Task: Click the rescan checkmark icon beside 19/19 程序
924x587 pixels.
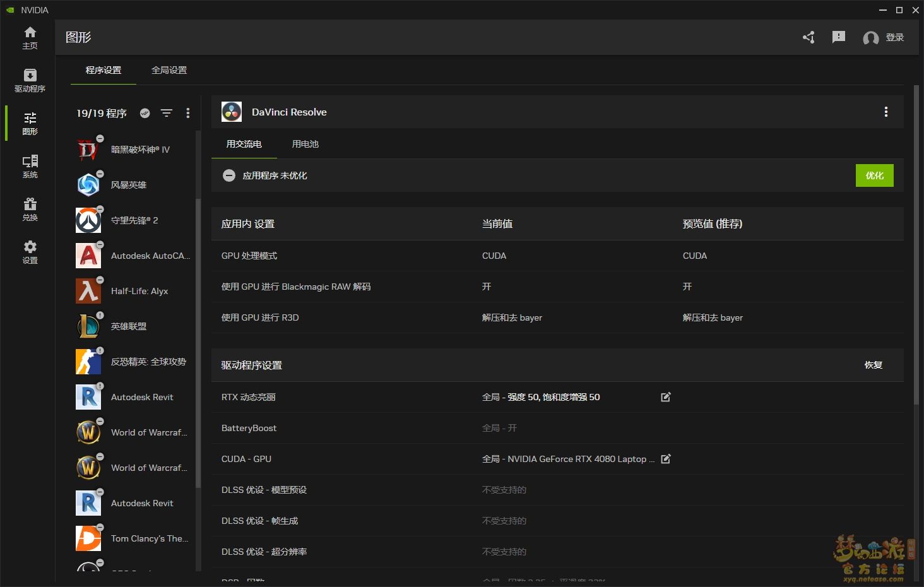Action: click(x=145, y=113)
